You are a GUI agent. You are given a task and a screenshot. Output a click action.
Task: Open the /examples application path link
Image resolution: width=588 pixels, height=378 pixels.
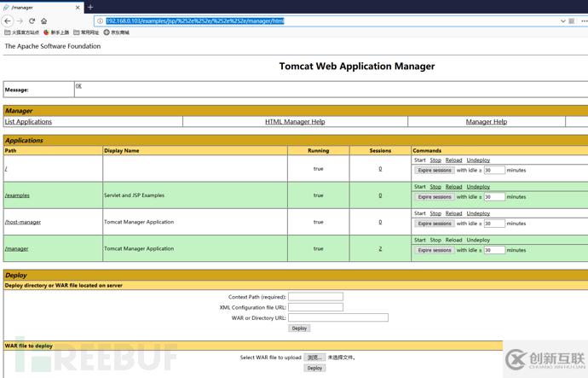click(17, 195)
